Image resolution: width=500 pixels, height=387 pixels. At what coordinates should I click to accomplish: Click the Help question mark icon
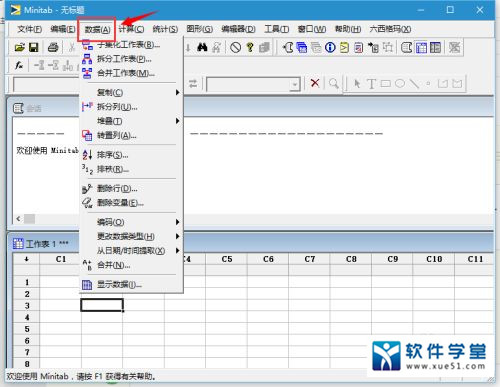[250, 48]
